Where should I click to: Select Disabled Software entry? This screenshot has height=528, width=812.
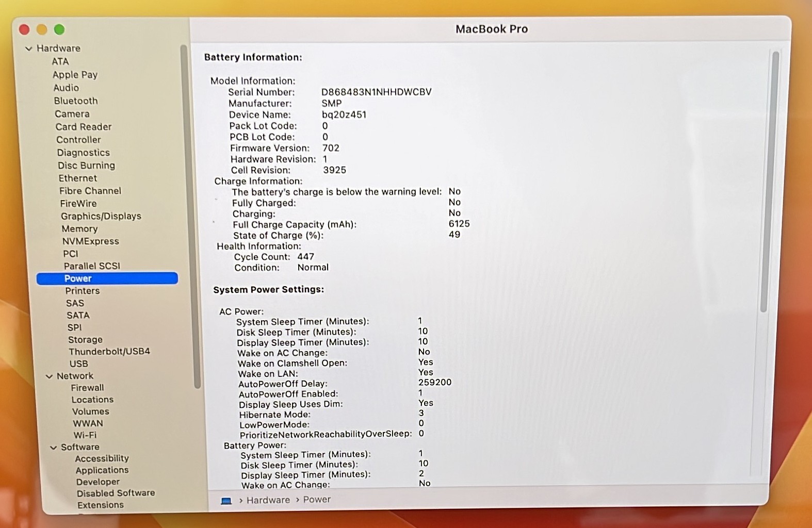[x=116, y=493]
